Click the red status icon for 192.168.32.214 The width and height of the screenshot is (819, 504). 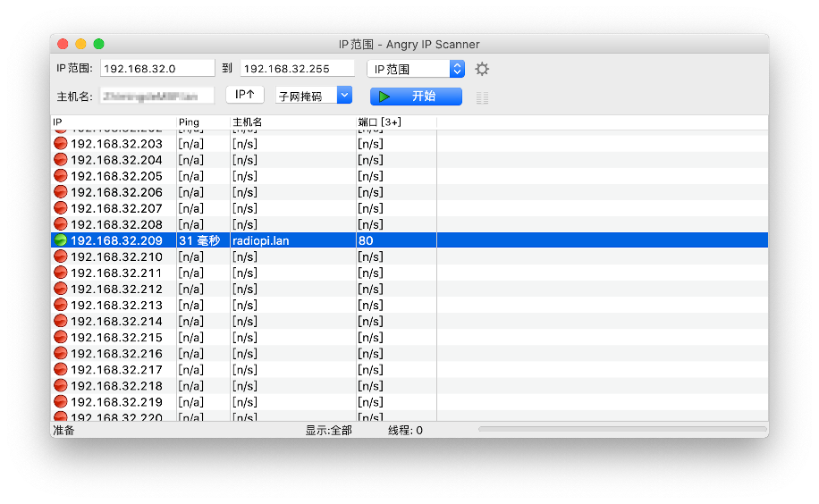[61, 321]
